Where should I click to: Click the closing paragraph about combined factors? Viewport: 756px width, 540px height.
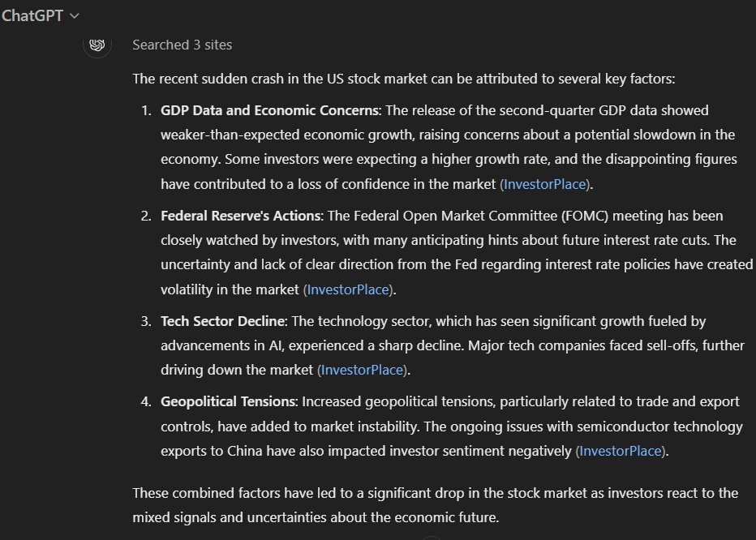point(436,505)
